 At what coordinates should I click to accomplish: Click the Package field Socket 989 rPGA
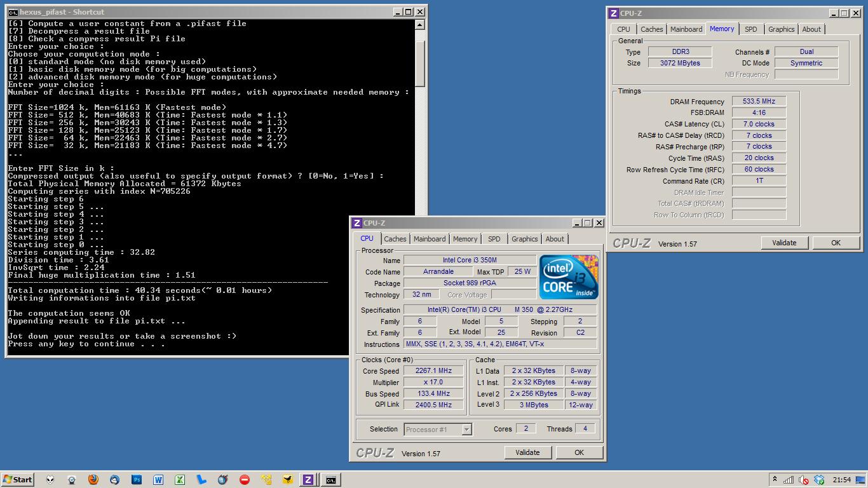470,283
